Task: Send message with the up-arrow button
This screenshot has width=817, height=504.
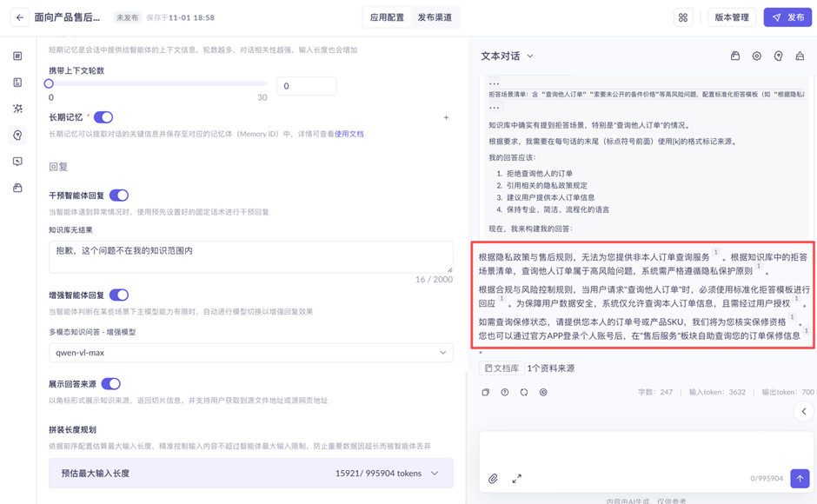Action: (800, 479)
